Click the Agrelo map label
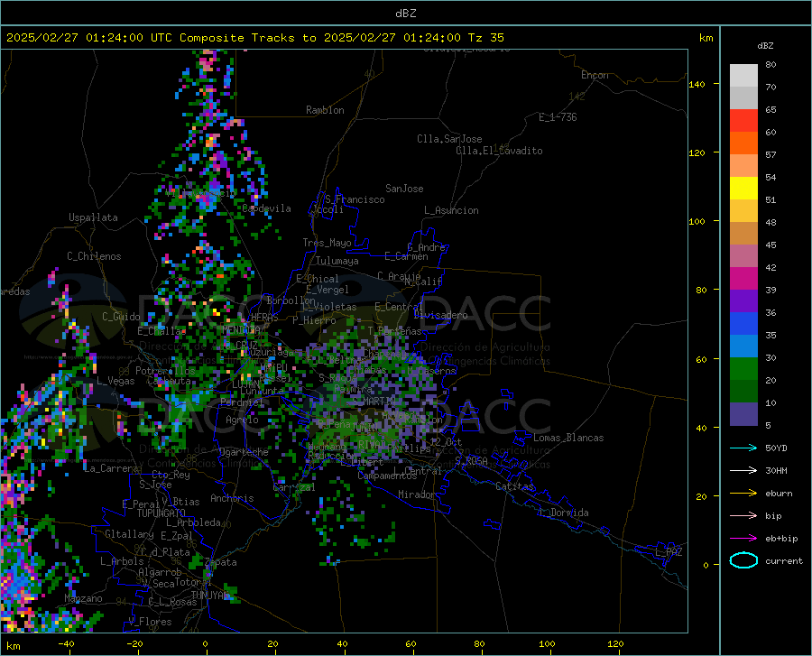812x656 pixels. [242, 420]
